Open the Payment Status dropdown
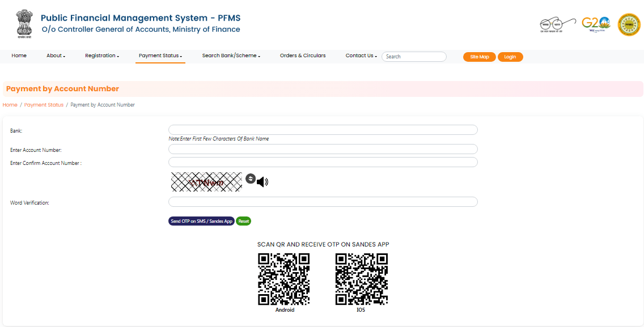Screen dimensions: 644x327 click(x=160, y=56)
